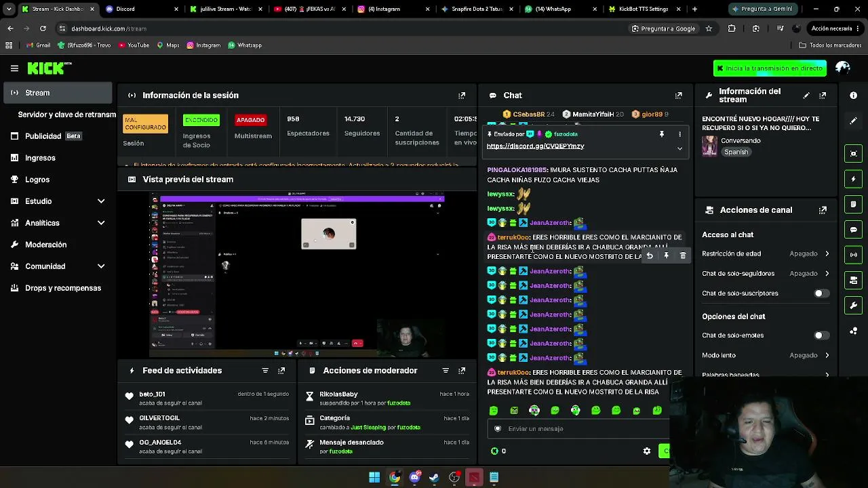Select the first green emote in quick row
Image resolution: width=868 pixels, height=488 pixels.
tap(494, 411)
